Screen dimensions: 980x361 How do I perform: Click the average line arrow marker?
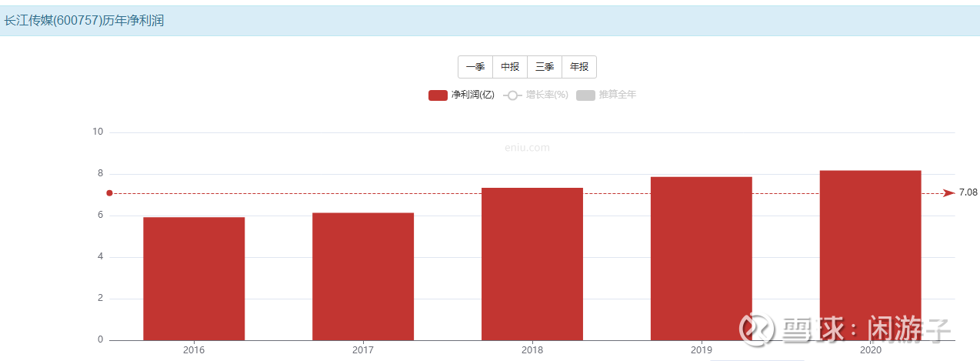coord(948,192)
